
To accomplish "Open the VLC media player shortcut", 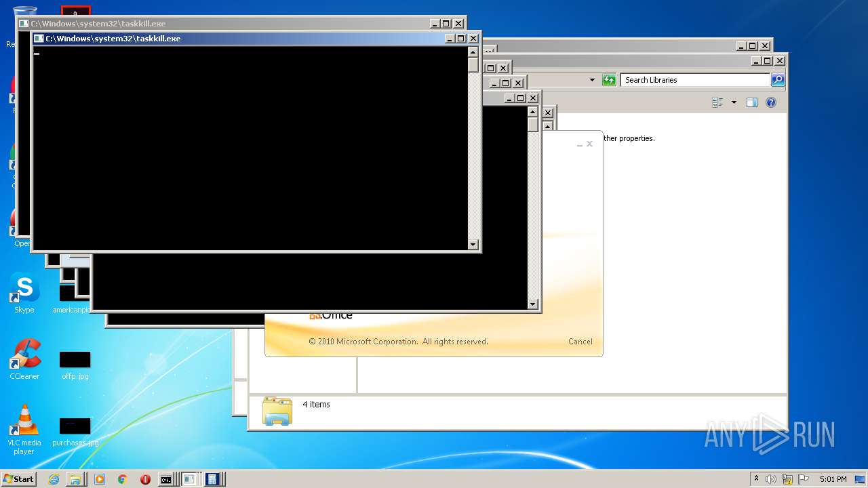I will tap(24, 430).
